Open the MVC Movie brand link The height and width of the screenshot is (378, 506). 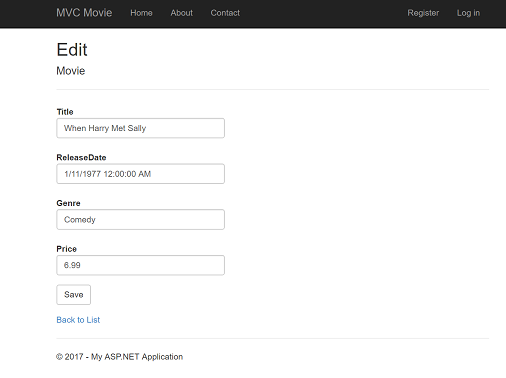pos(84,13)
